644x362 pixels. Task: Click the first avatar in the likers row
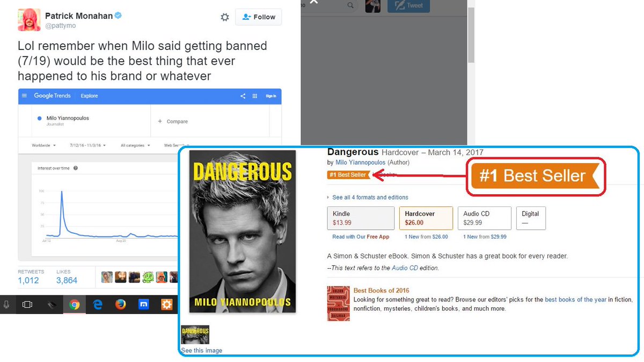point(107,277)
